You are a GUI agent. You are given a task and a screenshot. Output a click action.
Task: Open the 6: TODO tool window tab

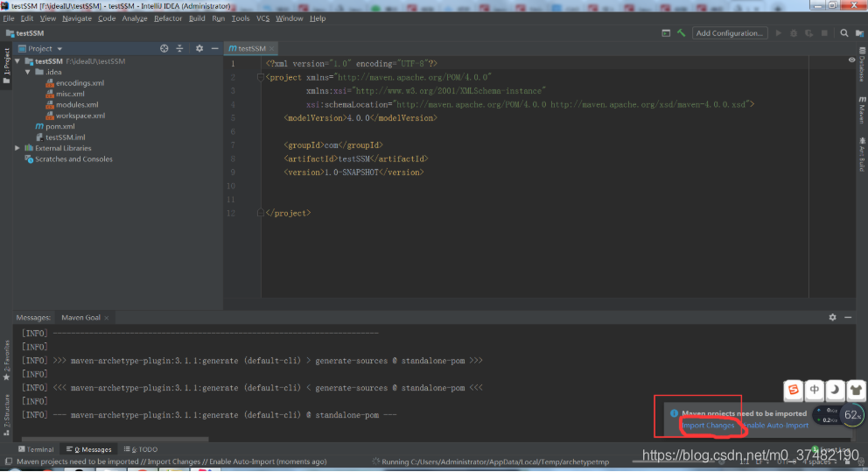pyautogui.click(x=141, y=449)
